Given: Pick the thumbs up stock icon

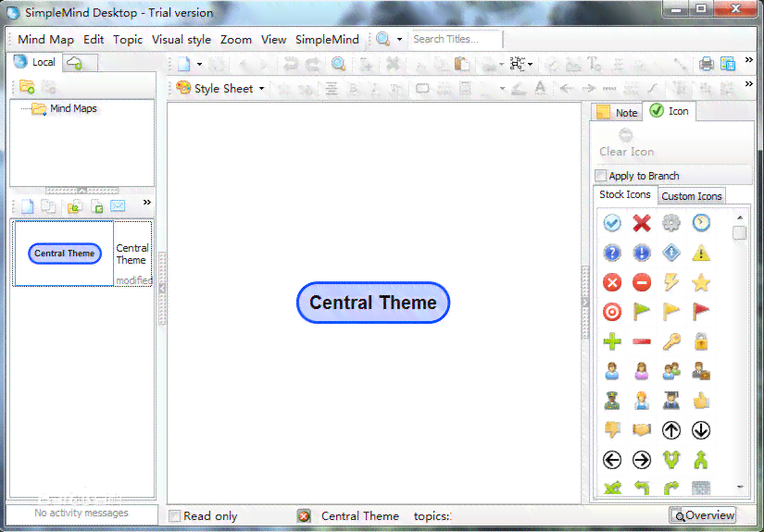Looking at the screenshot, I should click(701, 401).
